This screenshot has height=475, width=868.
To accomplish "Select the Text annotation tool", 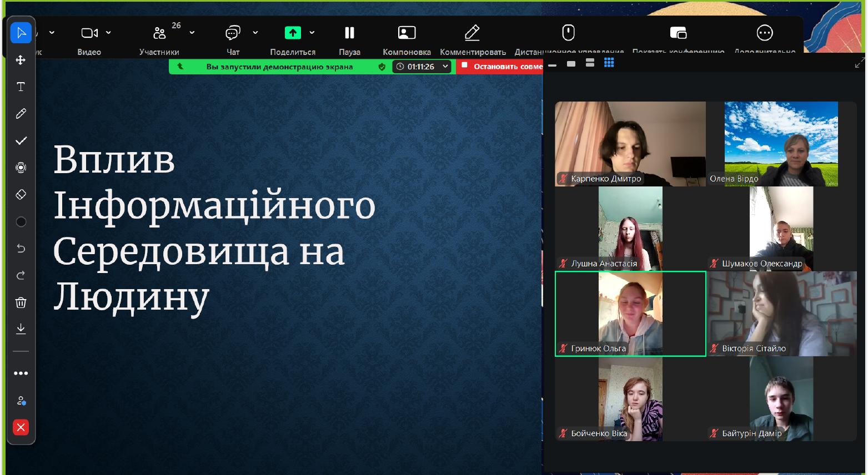I will (21, 87).
